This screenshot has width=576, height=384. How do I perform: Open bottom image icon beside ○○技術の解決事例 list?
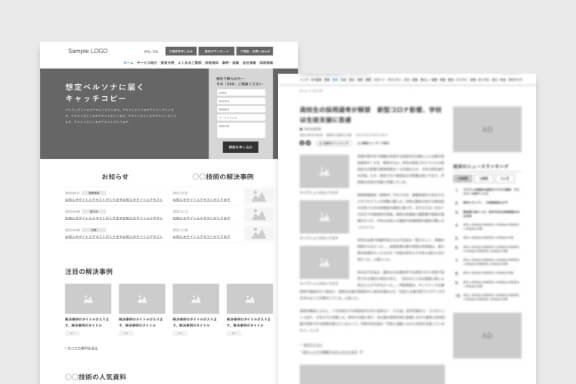259,233
